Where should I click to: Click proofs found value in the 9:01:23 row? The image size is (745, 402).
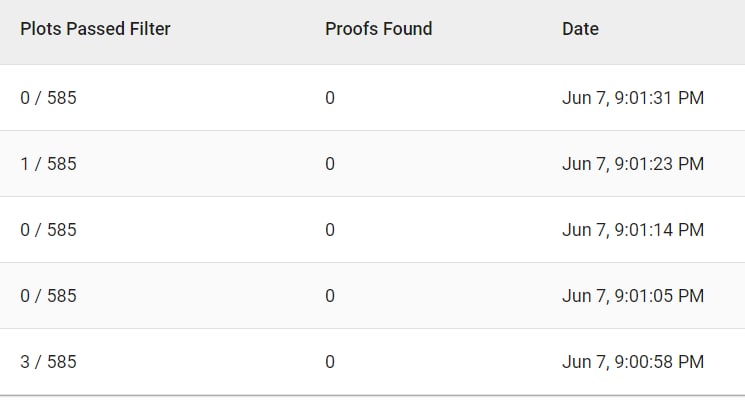(x=330, y=164)
